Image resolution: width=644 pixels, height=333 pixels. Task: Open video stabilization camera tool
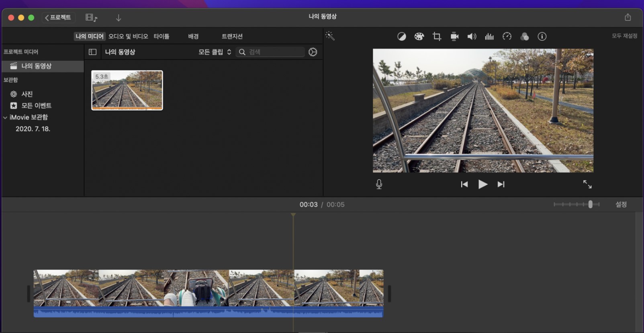tap(454, 37)
